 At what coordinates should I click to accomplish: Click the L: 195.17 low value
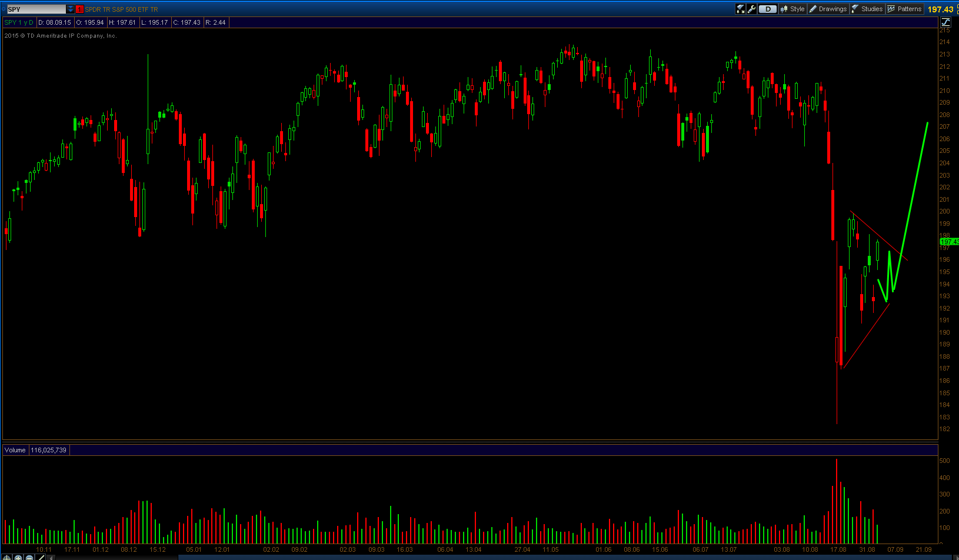[155, 22]
